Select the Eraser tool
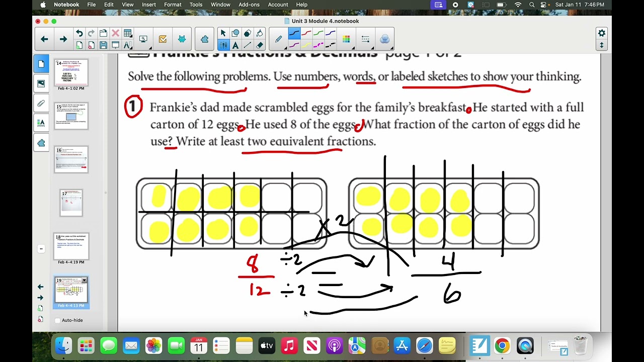 pyautogui.click(x=260, y=45)
